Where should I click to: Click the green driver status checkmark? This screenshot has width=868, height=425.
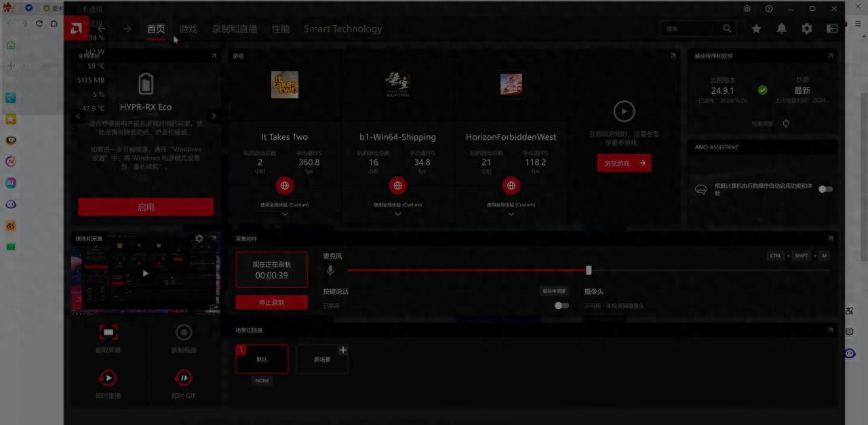[762, 90]
